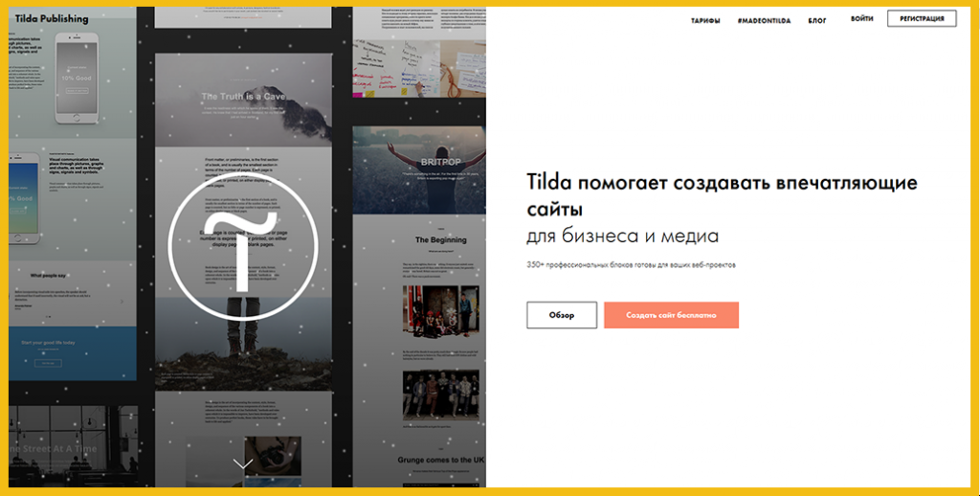Open the #MADEONTILDA menu link

pos(764,21)
